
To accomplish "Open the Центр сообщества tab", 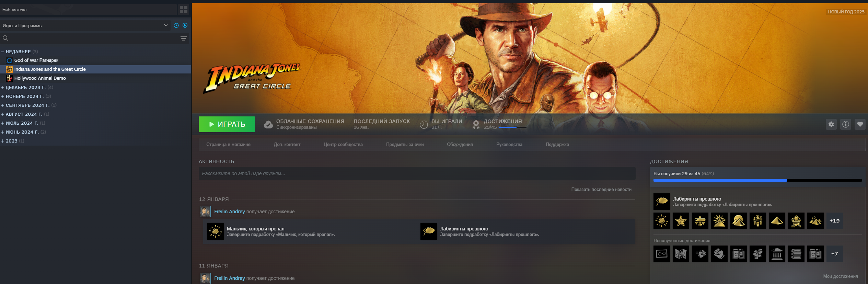I will click(343, 145).
